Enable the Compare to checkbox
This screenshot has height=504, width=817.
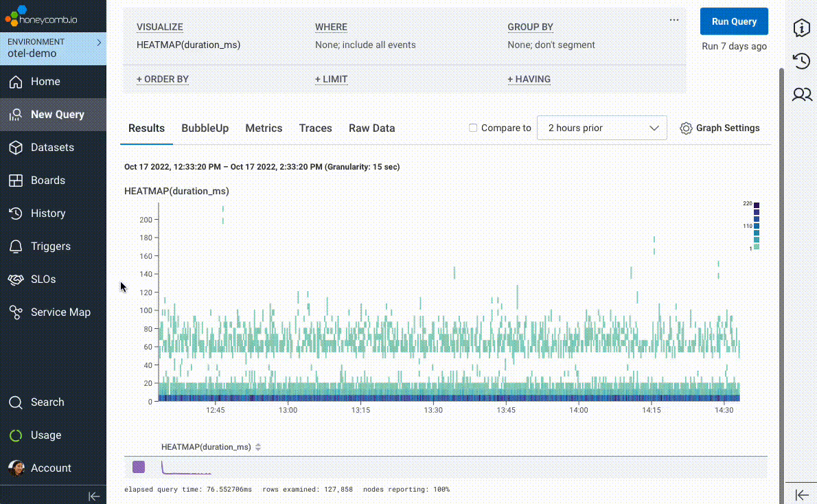pyautogui.click(x=472, y=128)
